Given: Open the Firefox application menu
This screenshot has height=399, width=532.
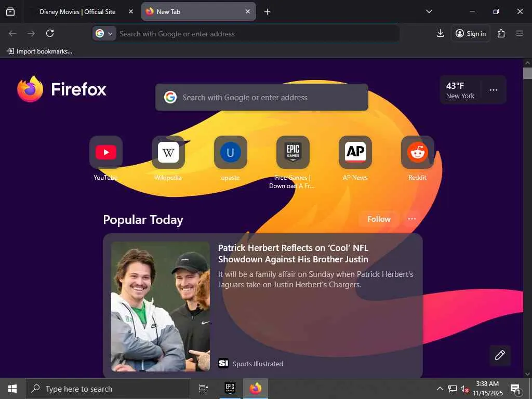Looking at the screenshot, I should [x=520, y=33].
